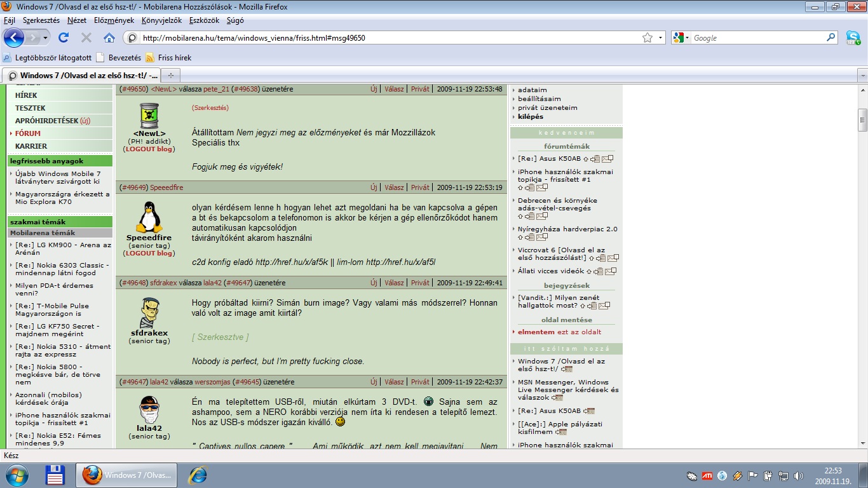Click Válasz on lala42's message #49647
The image size is (868, 488).
[394, 382]
